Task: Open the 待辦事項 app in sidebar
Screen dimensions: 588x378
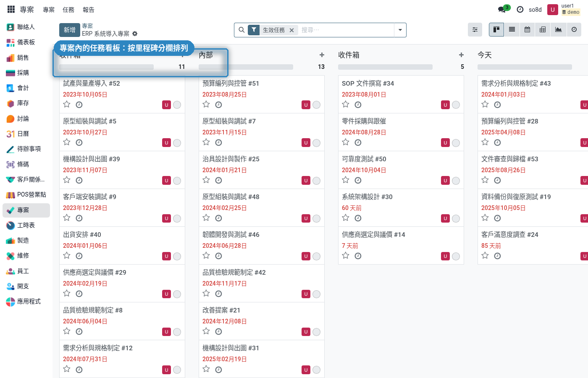Action: coord(26,149)
